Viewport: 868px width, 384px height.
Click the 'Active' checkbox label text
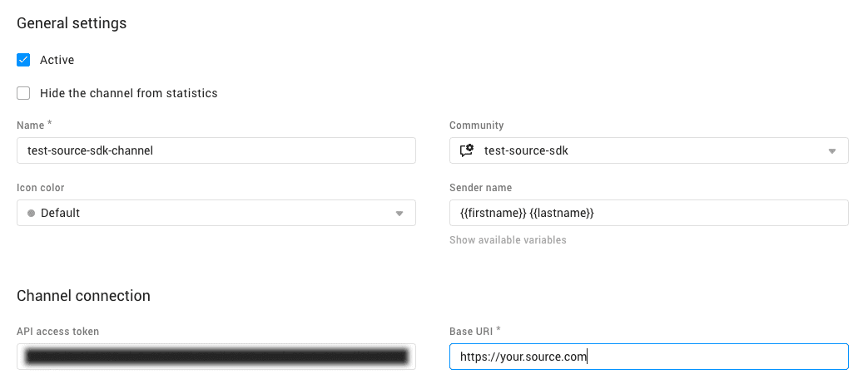(x=57, y=60)
